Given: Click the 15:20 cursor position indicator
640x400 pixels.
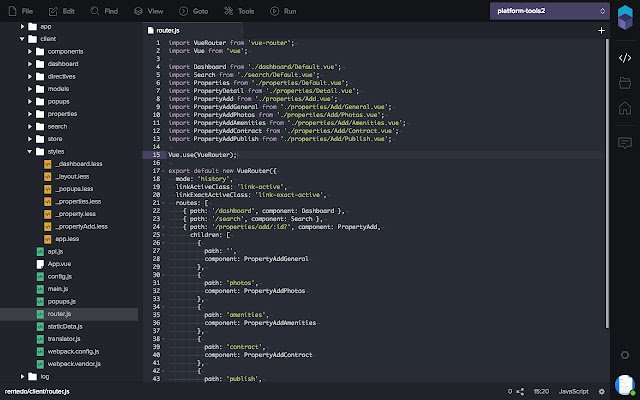Looking at the screenshot, I should coord(541,391).
